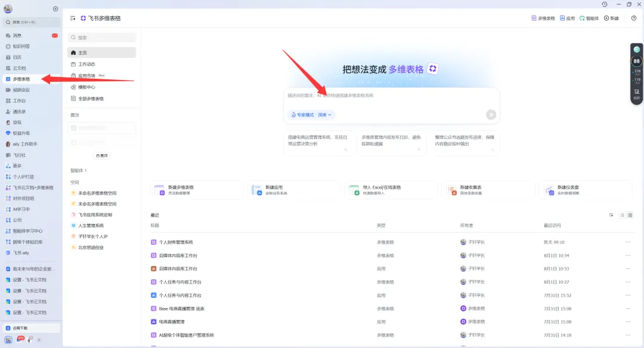Click the user avatar at top left
Screen dimensions: 644x348
8,8
